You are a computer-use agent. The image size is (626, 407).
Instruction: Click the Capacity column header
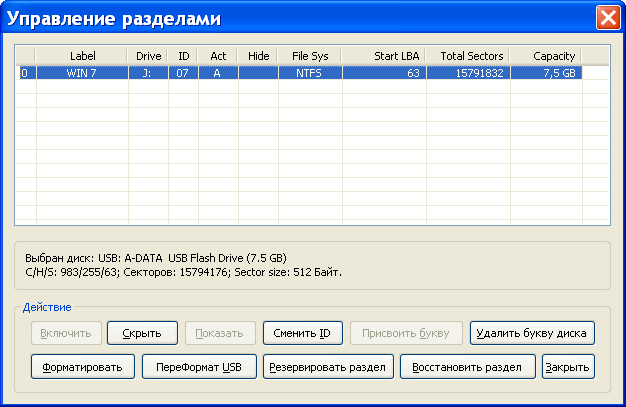point(546,56)
